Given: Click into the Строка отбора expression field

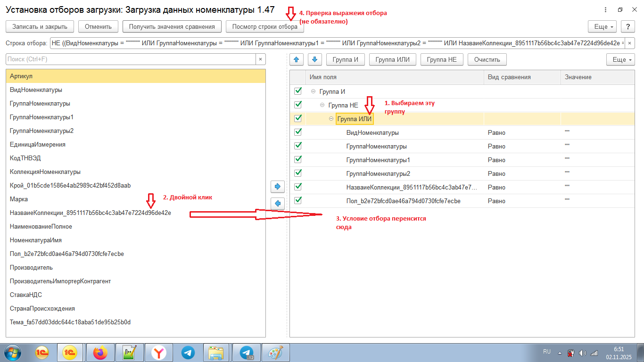Looking at the screenshot, I should [x=337, y=43].
